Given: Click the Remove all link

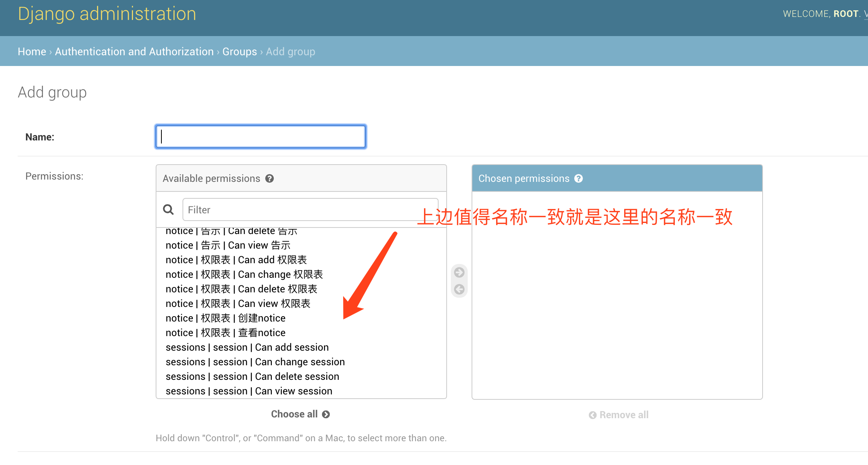Looking at the screenshot, I should coord(618,415).
